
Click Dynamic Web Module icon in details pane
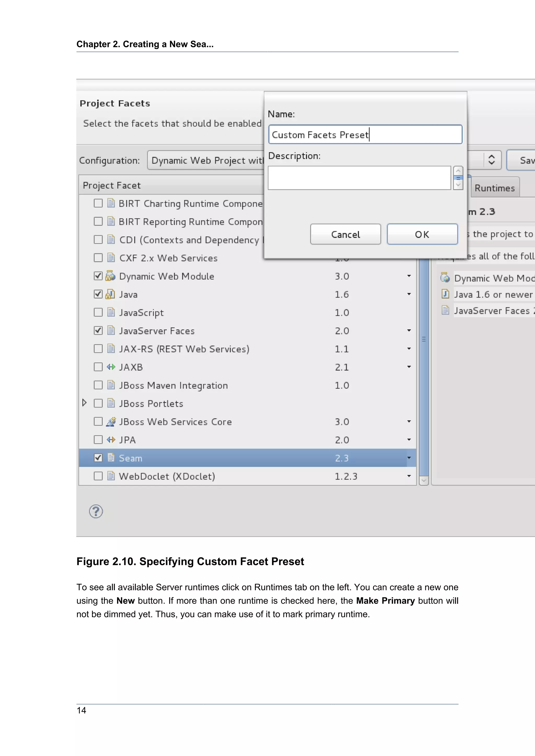445,277
